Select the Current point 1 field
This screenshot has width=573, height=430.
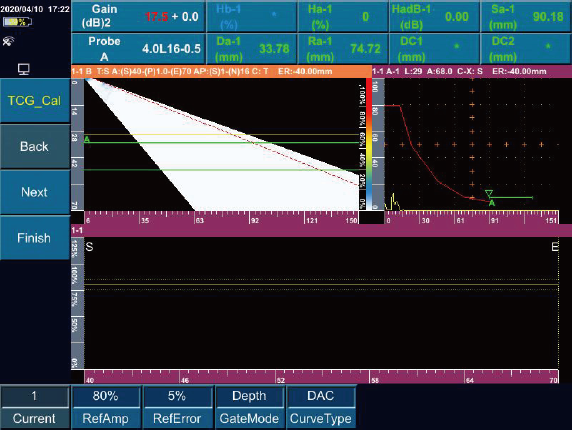[x=34, y=407]
